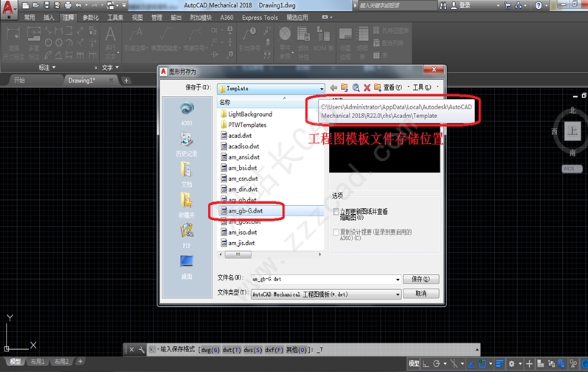The image size is (588, 372).
Task: Click the 取消 button
Action: tap(421, 293)
